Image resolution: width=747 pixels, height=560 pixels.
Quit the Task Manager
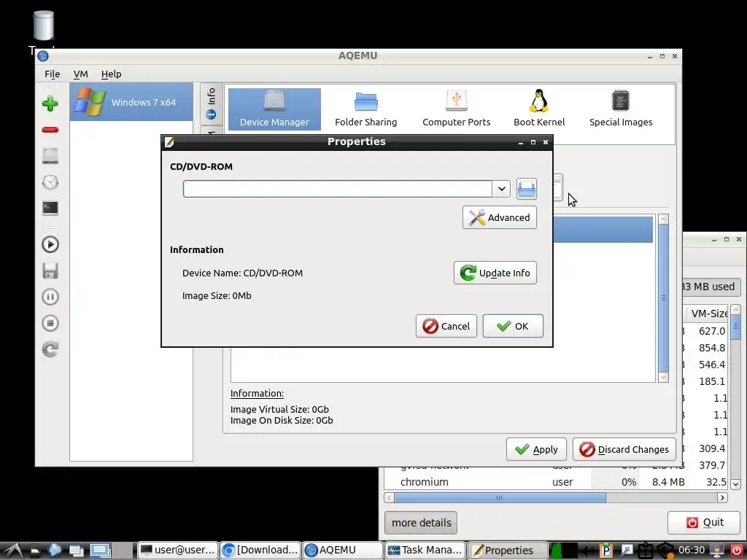point(705,522)
